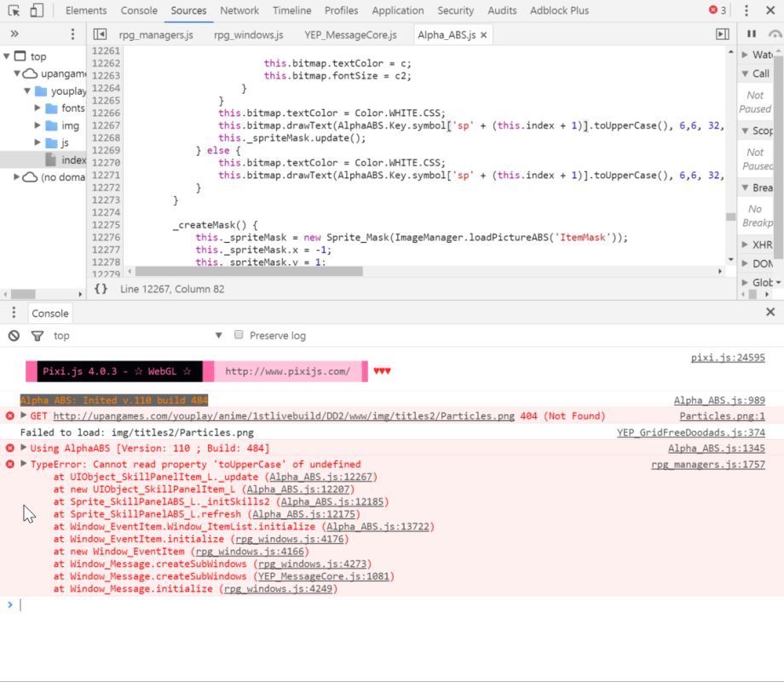784x682 pixels.
Task: Expand the (no domain) node
Action: click(x=16, y=176)
